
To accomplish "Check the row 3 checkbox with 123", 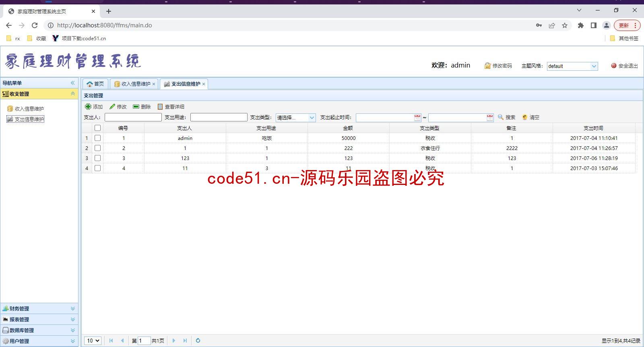I will pos(97,158).
